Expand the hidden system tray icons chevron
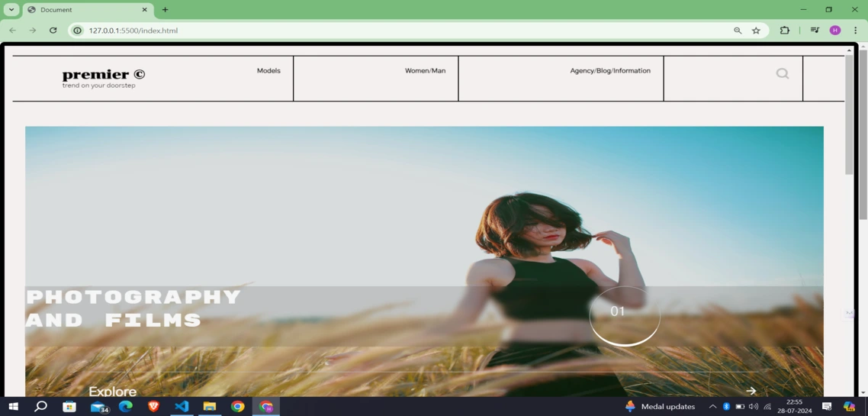Viewport: 868px width, 416px height. [x=713, y=407]
